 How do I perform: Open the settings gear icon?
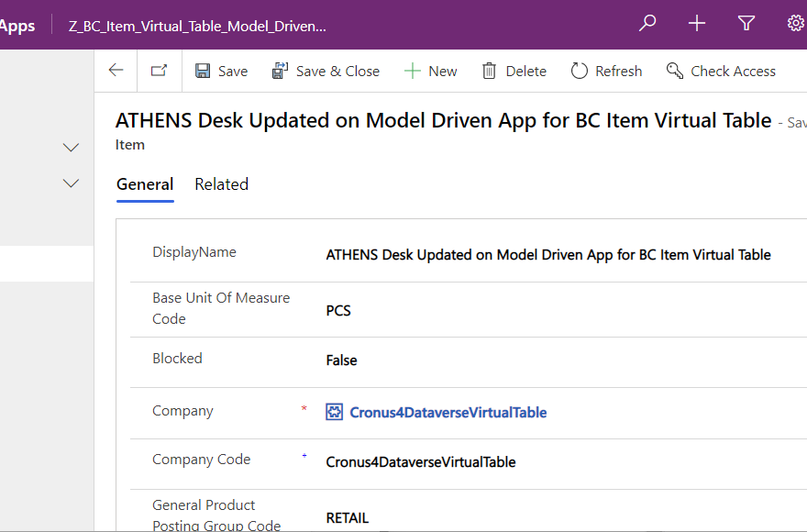(796, 23)
